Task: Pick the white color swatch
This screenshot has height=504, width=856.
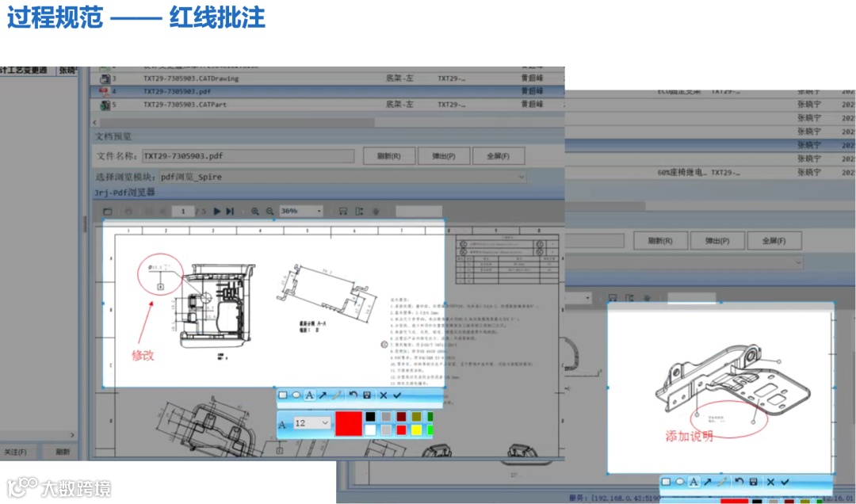Action: click(x=370, y=430)
